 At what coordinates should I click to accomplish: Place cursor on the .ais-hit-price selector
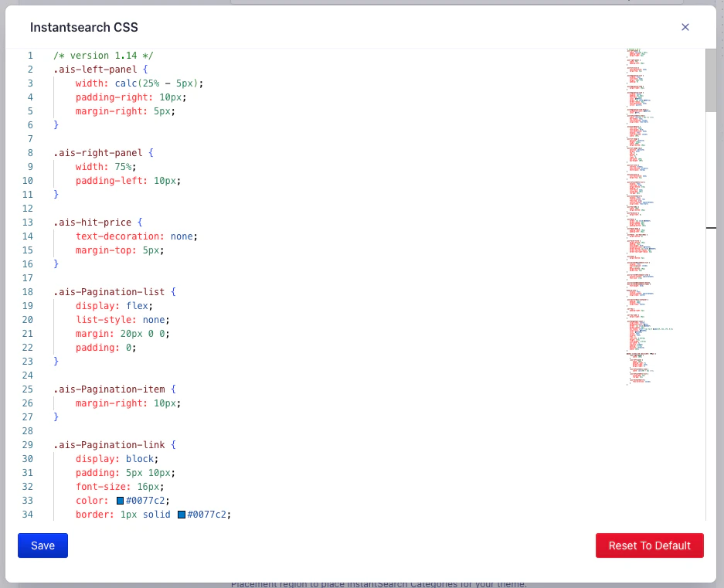89,222
